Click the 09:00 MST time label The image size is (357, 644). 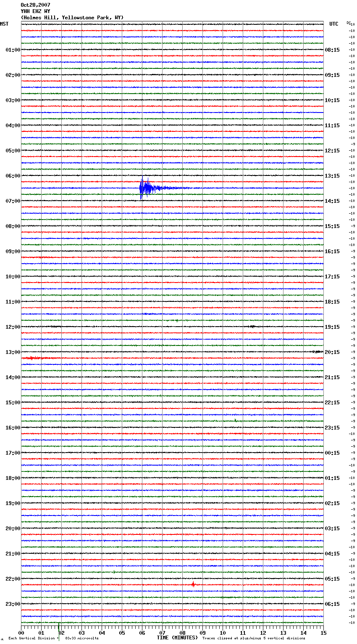point(13,251)
